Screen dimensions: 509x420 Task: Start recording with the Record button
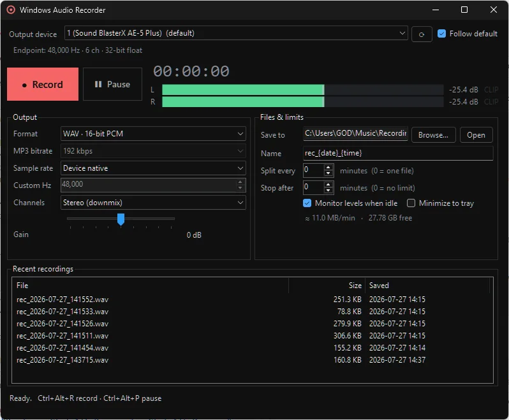(x=43, y=84)
